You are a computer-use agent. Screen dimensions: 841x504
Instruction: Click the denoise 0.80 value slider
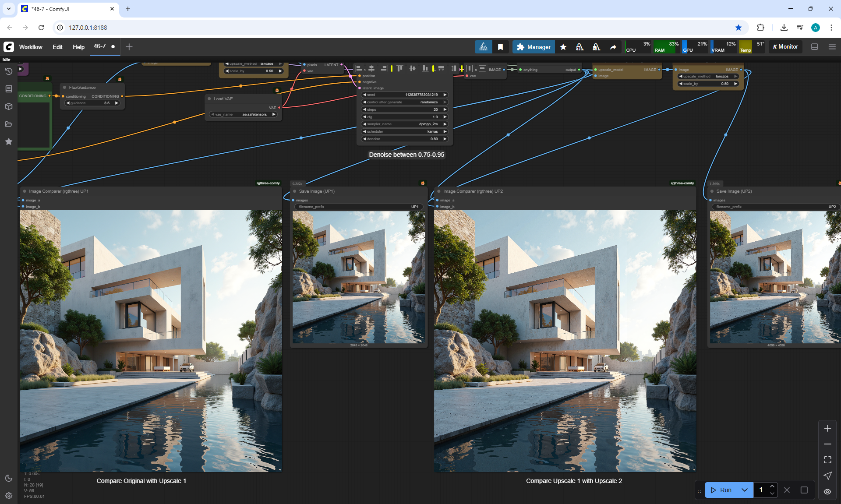tap(405, 139)
